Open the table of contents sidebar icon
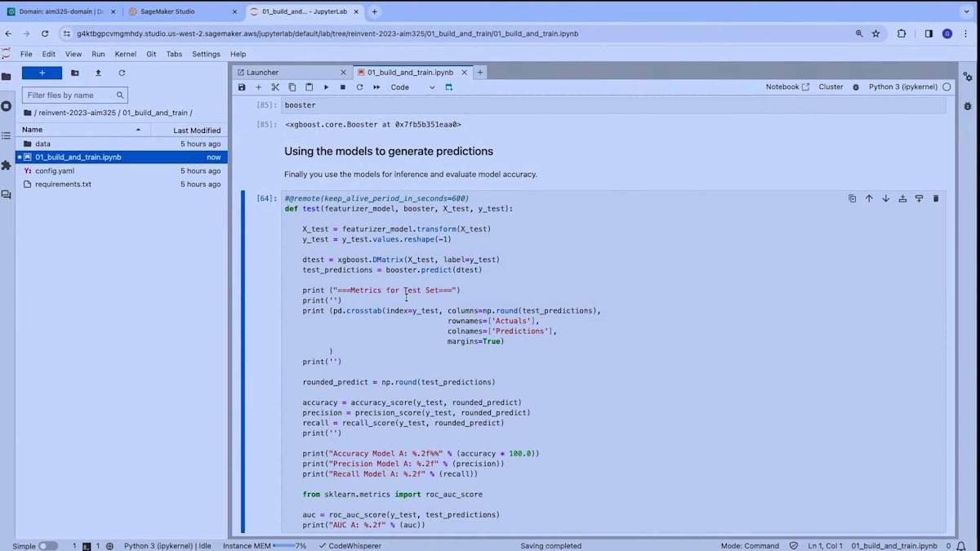The height and width of the screenshot is (551, 980). point(7,136)
